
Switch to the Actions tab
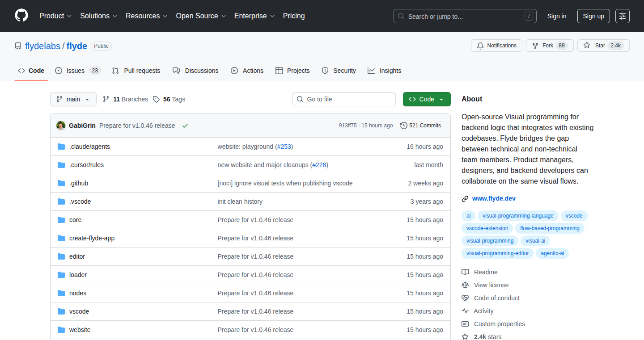247,71
